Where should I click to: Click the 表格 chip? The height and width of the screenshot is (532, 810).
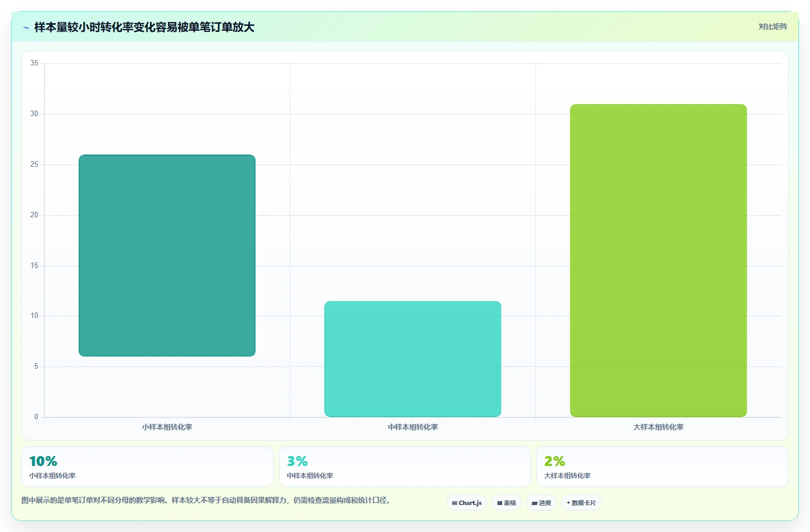[x=507, y=503]
